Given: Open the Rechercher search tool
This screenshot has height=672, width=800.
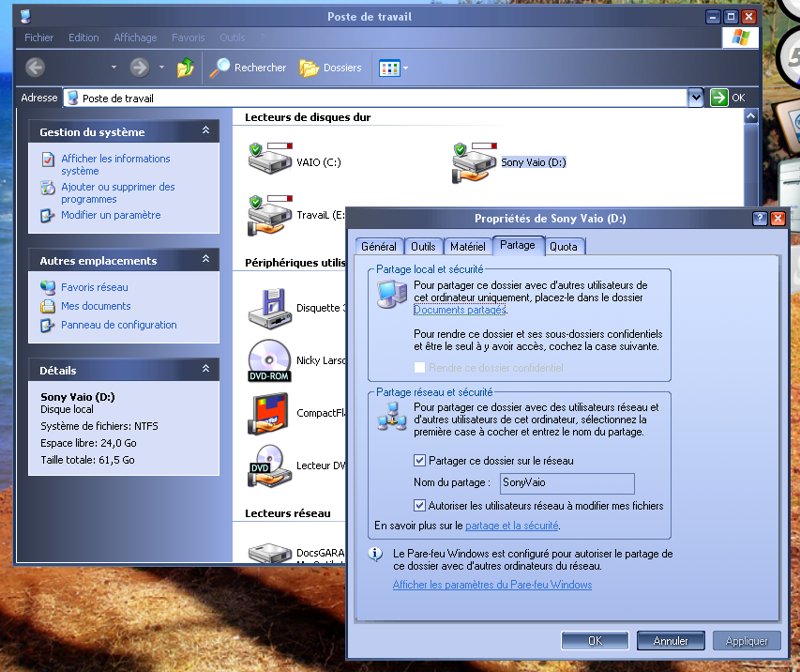Looking at the screenshot, I should coord(248,68).
